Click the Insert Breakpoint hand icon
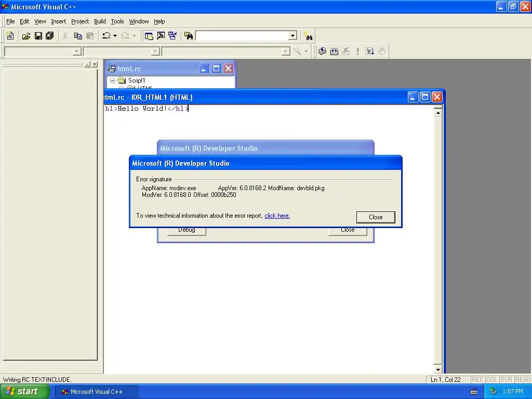The height and width of the screenshot is (399, 532). pos(382,51)
